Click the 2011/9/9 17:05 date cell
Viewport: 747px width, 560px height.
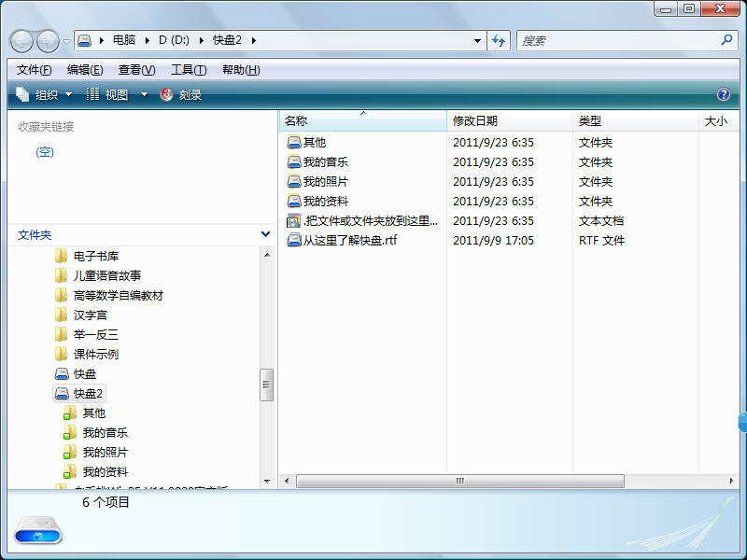[493, 240]
